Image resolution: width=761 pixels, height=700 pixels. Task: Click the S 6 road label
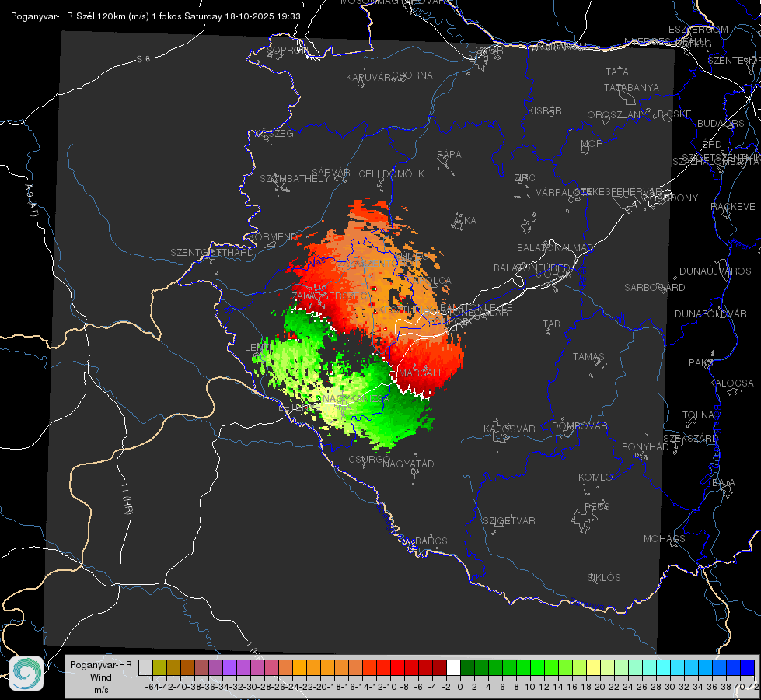(x=144, y=59)
